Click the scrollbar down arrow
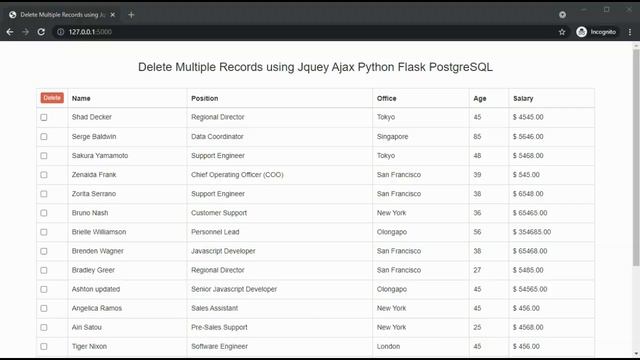The height and width of the screenshot is (360, 640). pyautogui.click(x=636, y=354)
